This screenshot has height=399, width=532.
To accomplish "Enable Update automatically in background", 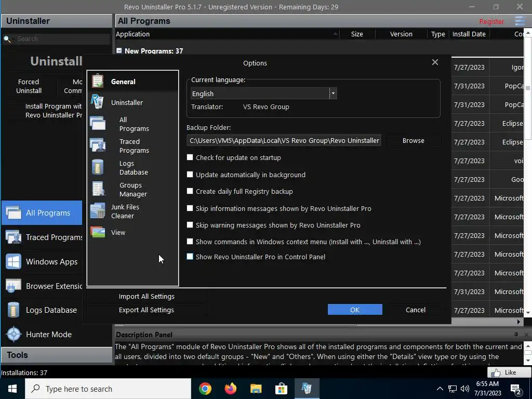I will coord(190,175).
